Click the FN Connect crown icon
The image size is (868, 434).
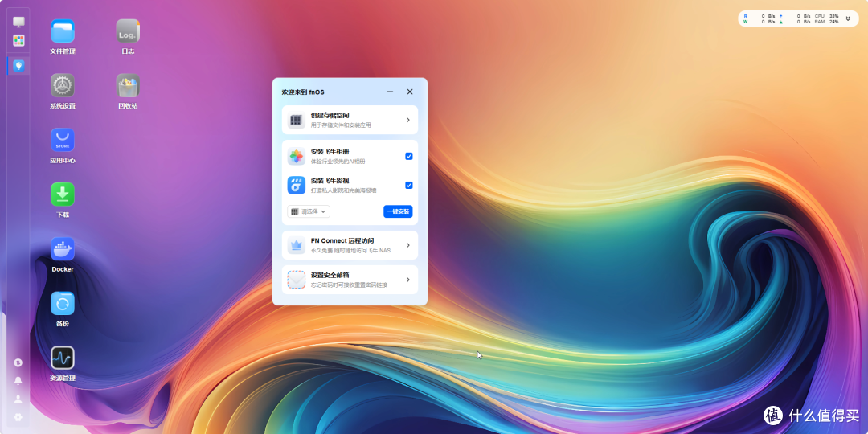[x=296, y=245]
